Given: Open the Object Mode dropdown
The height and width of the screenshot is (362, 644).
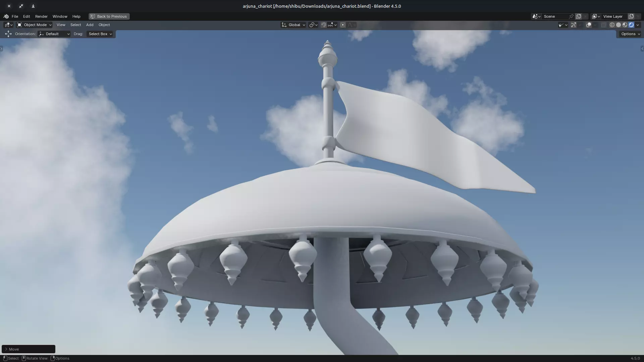Looking at the screenshot, I should click(x=34, y=25).
